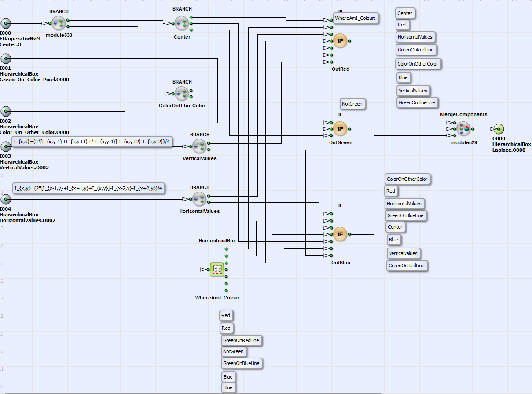This screenshot has height=394, width=532.
Task: Click ColorOnOtherColor comment beside OutBlue
Action: coord(407,179)
